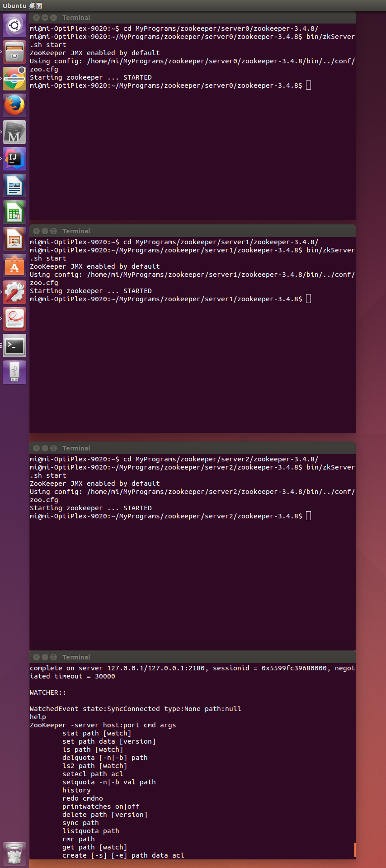This screenshot has width=386, height=868.
Task: Close the server0 Terminal window
Action: (x=37, y=18)
